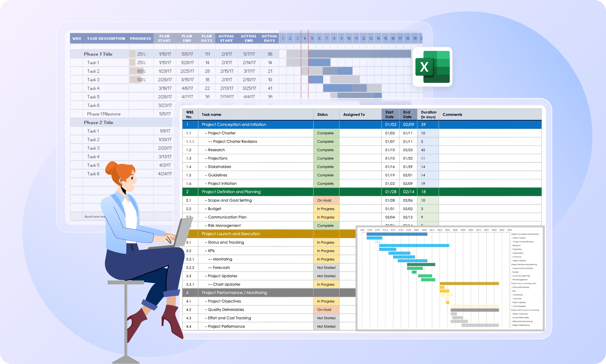Select the green Project Definition and Planning row
The height and width of the screenshot is (364, 606).
(x=362, y=192)
